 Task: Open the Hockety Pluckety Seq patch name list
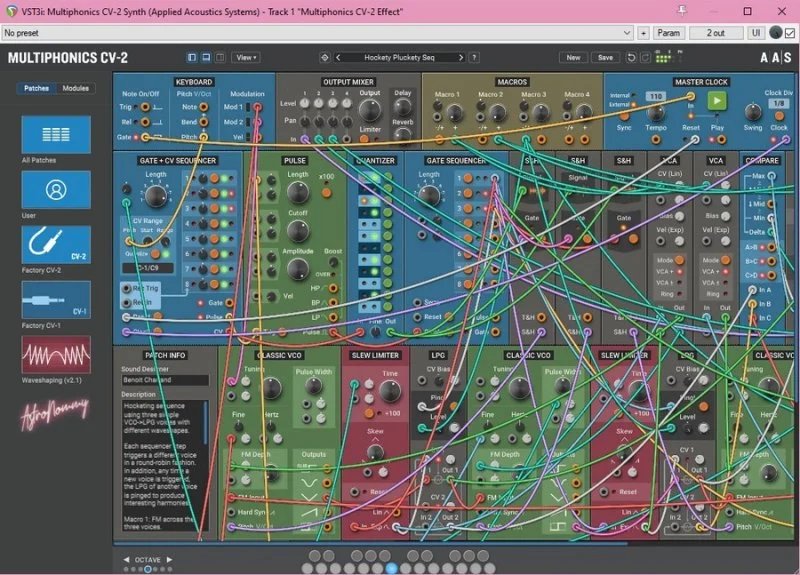(399, 58)
